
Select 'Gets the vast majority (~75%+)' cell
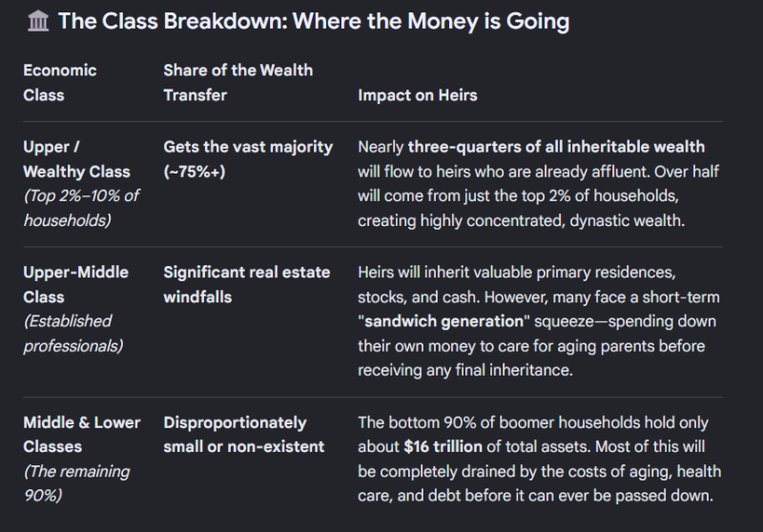(x=248, y=159)
